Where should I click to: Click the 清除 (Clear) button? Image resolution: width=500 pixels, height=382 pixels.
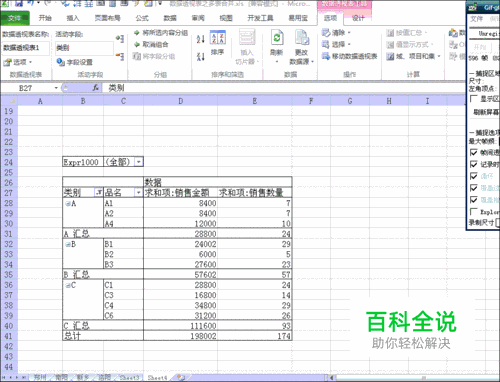click(337, 33)
